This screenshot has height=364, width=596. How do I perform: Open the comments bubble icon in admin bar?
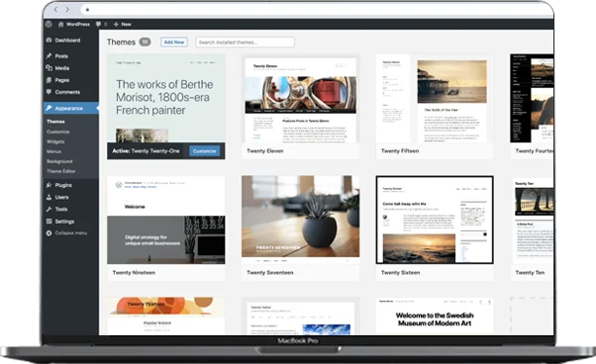98,24
